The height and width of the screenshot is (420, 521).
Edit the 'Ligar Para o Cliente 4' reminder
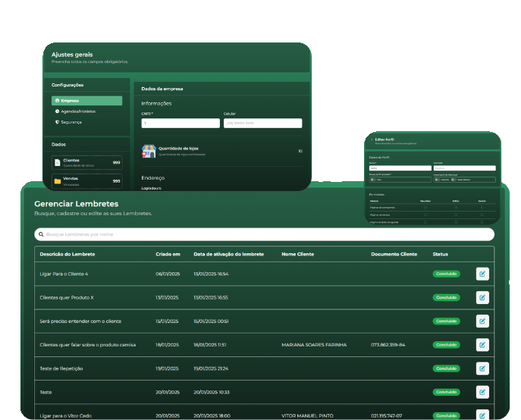[482, 274]
